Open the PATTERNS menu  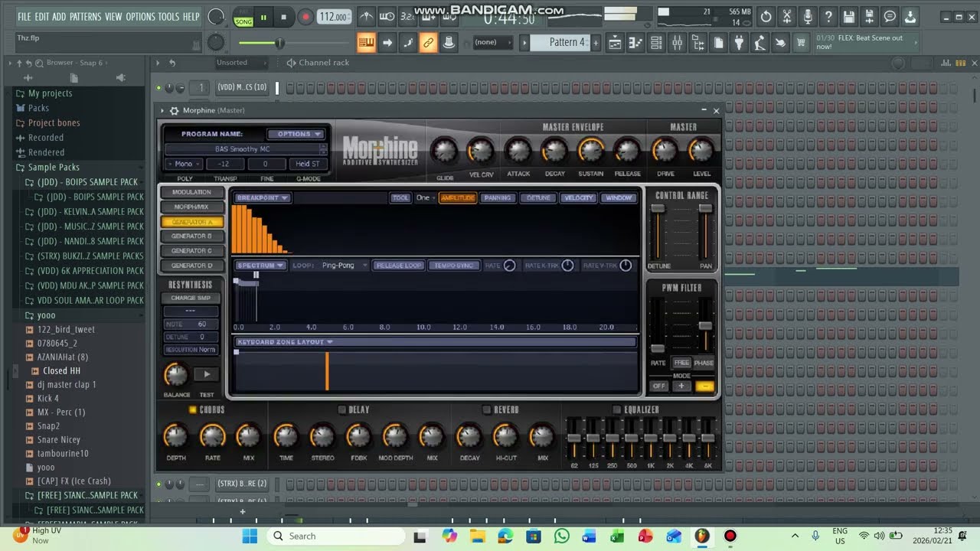point(85,17)
